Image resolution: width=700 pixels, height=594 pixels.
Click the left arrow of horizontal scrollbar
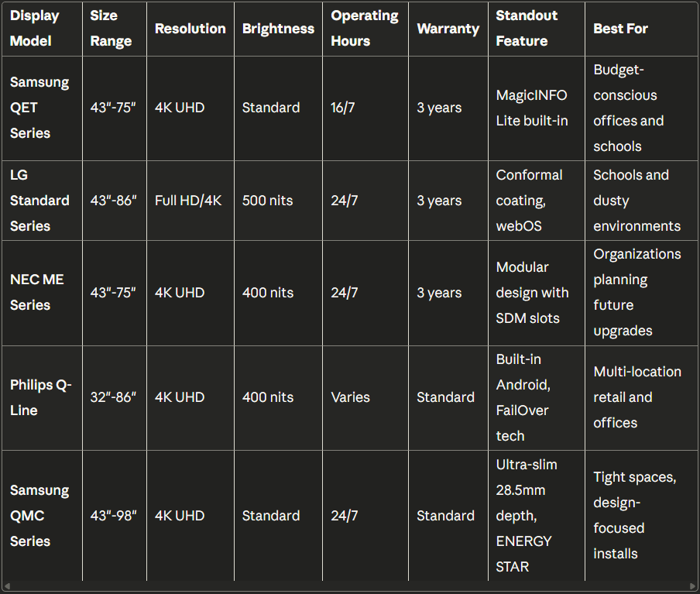click(x=6, y=587)
